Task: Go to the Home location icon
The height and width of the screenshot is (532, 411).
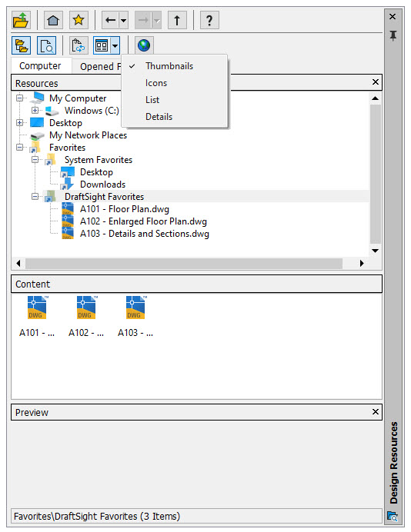Action: (53, 20)
